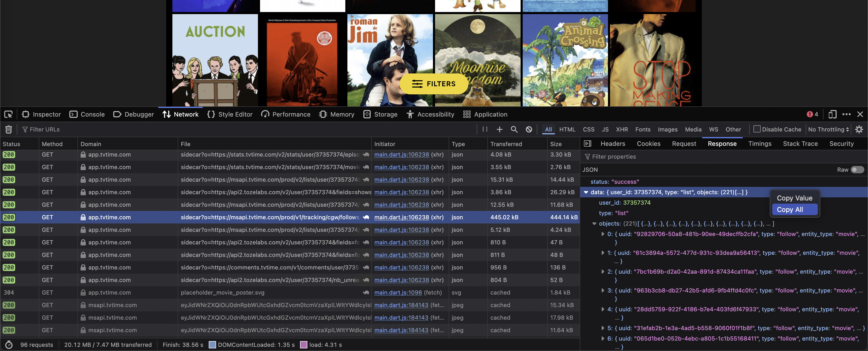Select the comments.tvtime.com sidecar request row

pyautogui.click(x=290, y=268)
